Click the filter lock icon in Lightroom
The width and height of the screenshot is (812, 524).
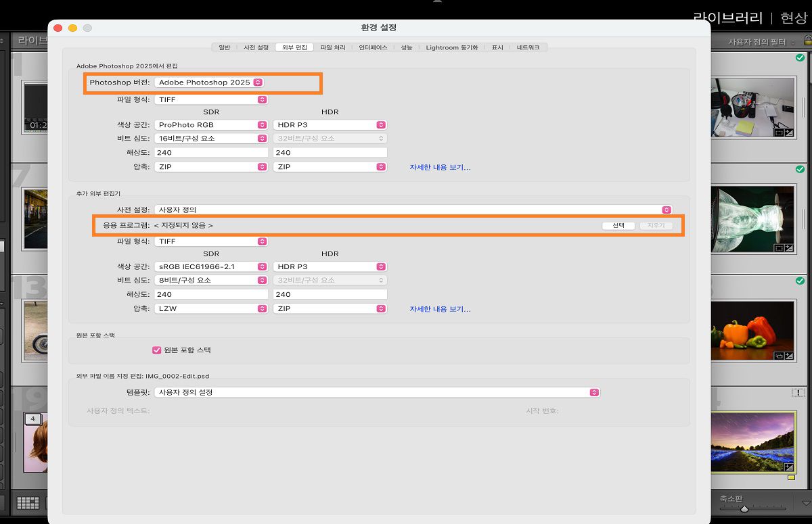click(x=807, y=42)
